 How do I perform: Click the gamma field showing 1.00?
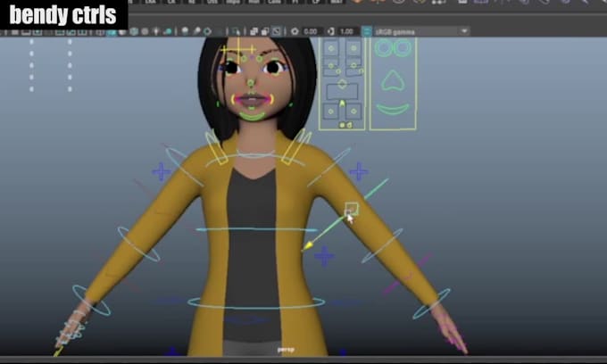pos(347,31)
